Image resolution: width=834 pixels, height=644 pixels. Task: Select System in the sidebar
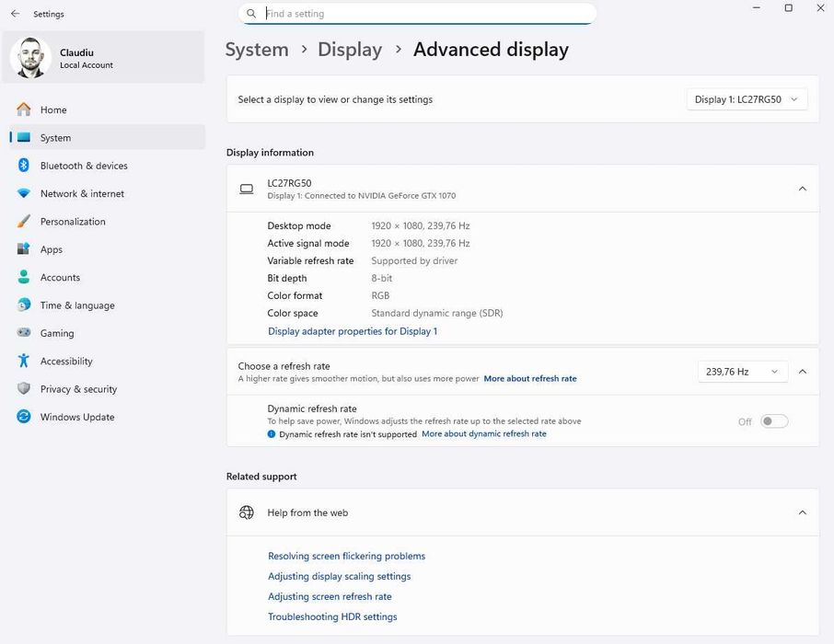coord(107,138)
